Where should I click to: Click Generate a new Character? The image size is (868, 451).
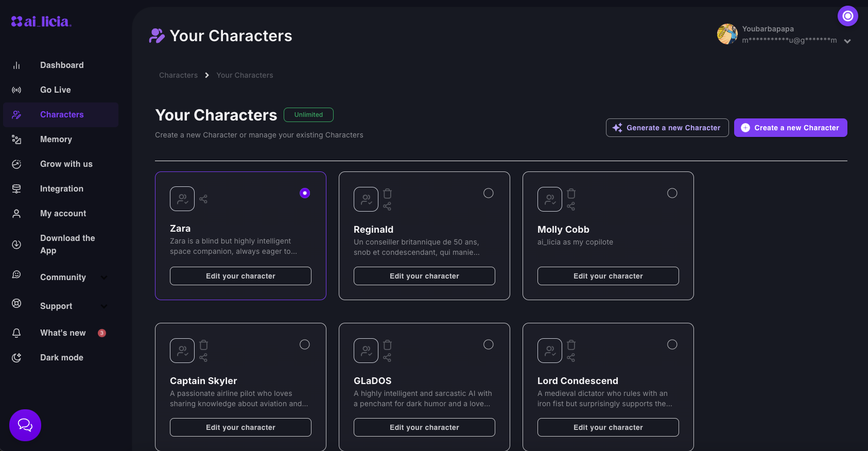tap(667, 128)
